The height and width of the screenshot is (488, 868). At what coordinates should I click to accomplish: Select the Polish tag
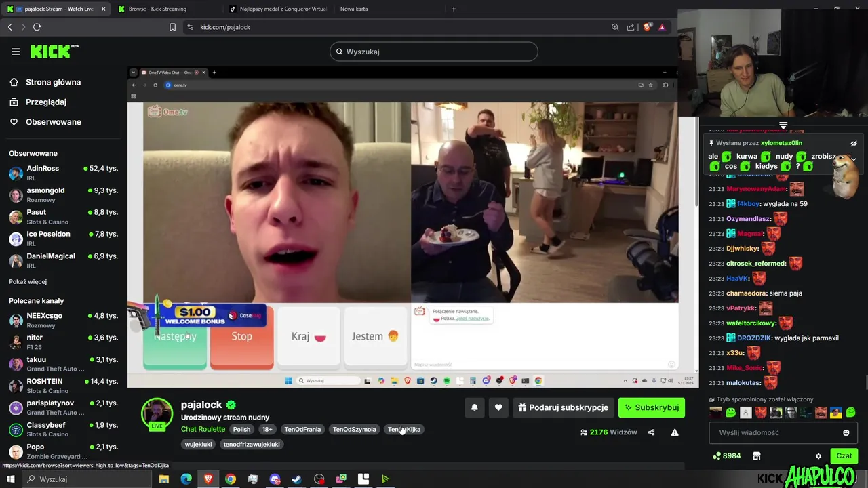(241, 429)
